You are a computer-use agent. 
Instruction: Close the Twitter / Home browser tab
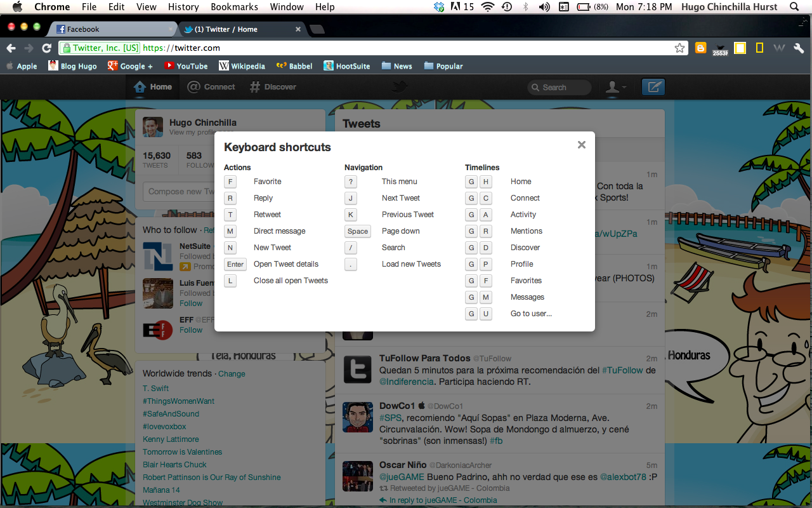pyautogui.click(x=298, y=29)
